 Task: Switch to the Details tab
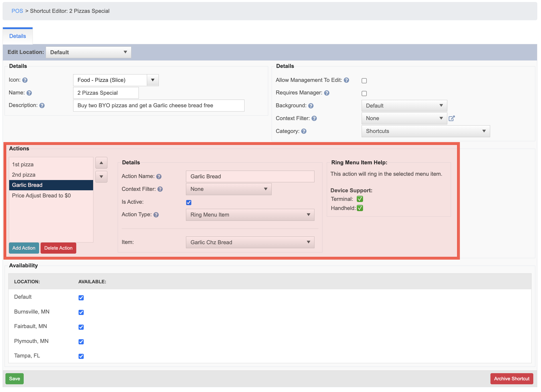click(x=18, y=36)
